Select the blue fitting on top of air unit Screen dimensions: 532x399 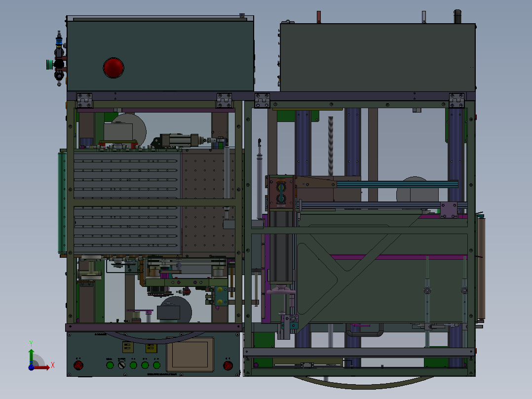point(59,42)
